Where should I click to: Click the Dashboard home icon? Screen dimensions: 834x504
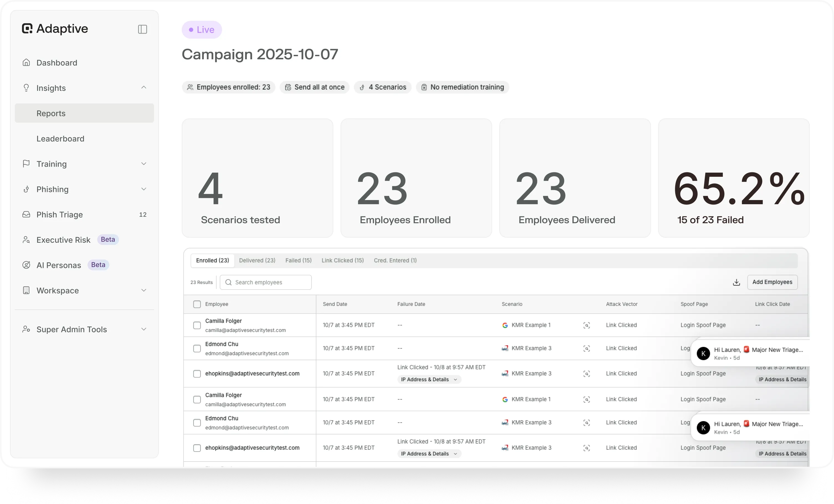coord(26,63)
